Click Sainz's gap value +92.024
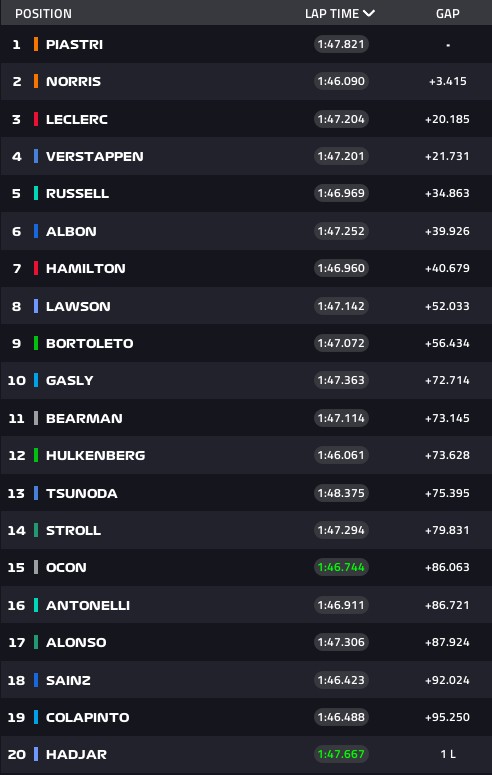 (x=447, y=680)
